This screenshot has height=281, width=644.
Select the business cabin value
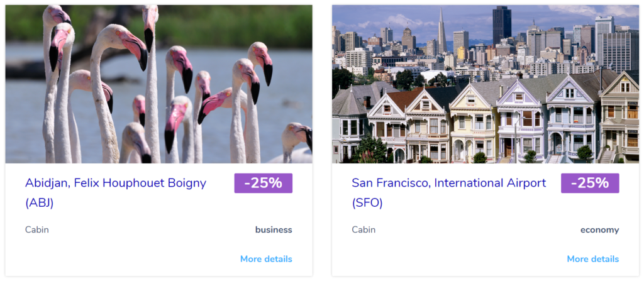(274, 229)
